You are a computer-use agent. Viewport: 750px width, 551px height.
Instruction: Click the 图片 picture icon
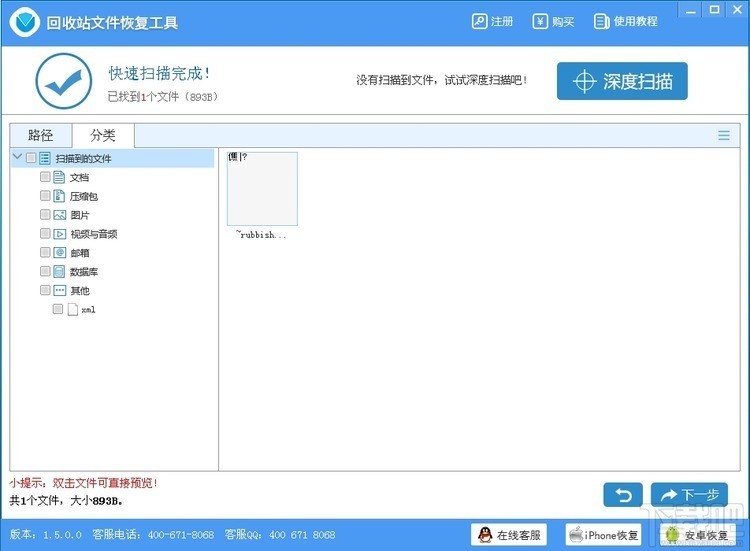(60, 215)
